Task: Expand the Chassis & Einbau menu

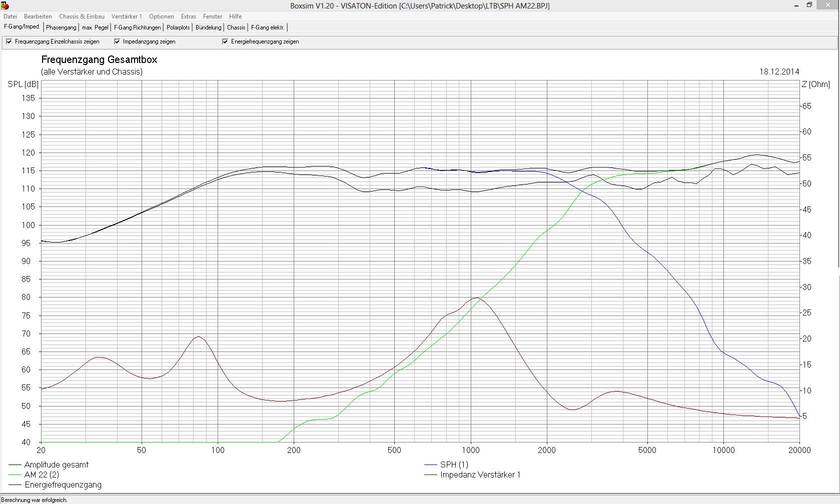Action: [82, 16]
